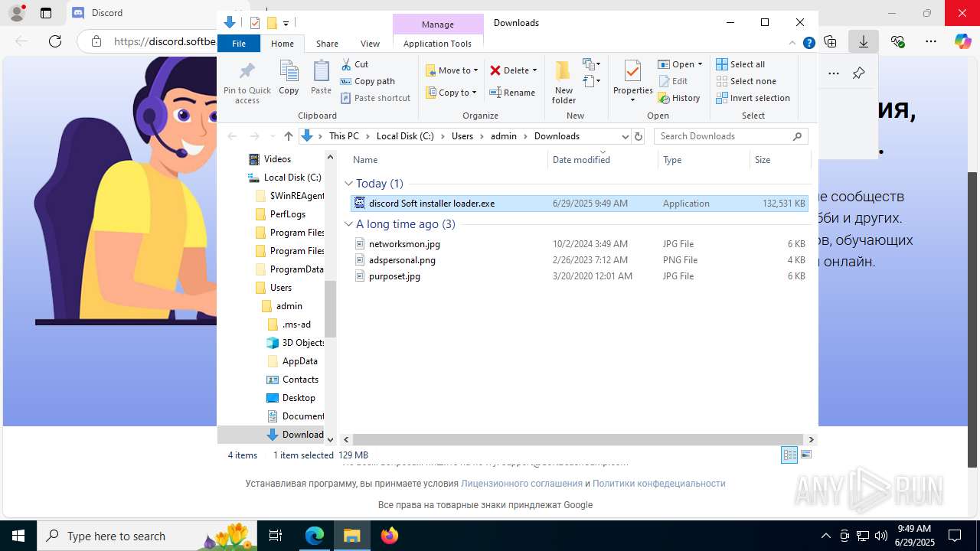Open the Move to dropdown

452,70
